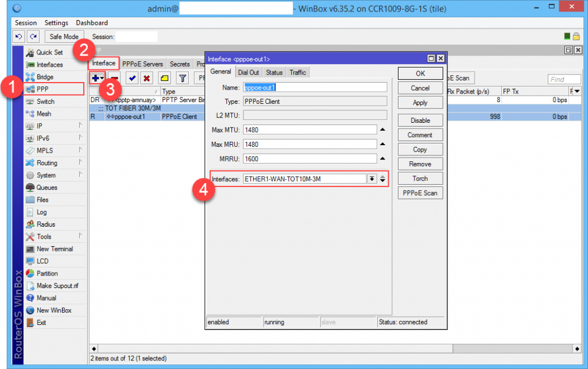
Task: Expand the System submenu
Action: 80,176
